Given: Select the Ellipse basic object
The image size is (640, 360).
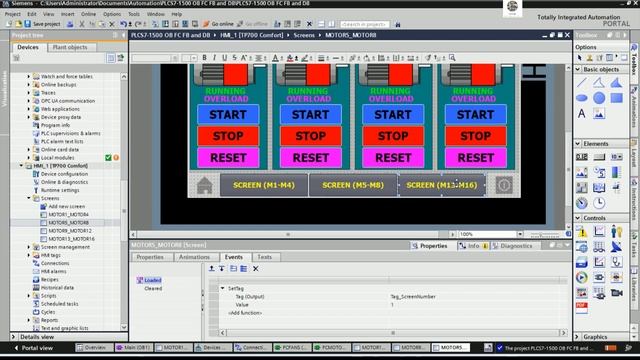Looking at the screenshot, I should (582, 98).
